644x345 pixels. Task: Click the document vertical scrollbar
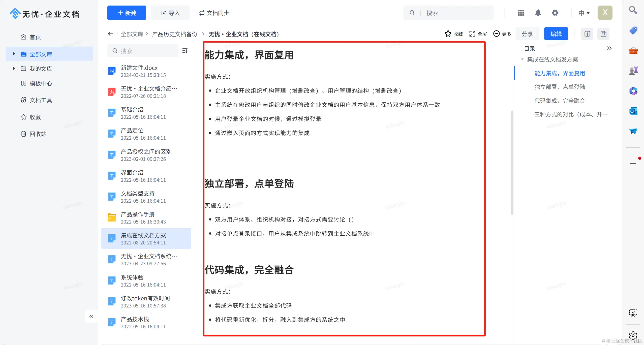tap(512, 163)
